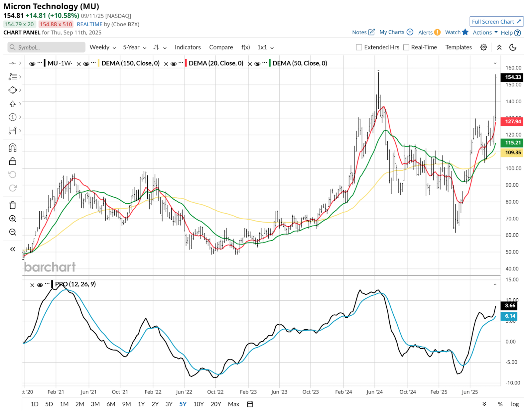
Task: Expand the crosshair tool submenu arrow
Action: [20, 63]
